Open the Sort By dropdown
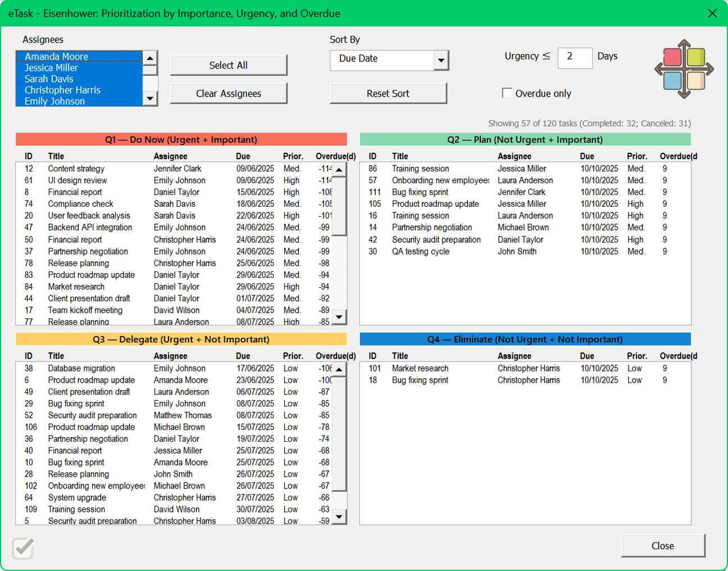 click(442, 61)
